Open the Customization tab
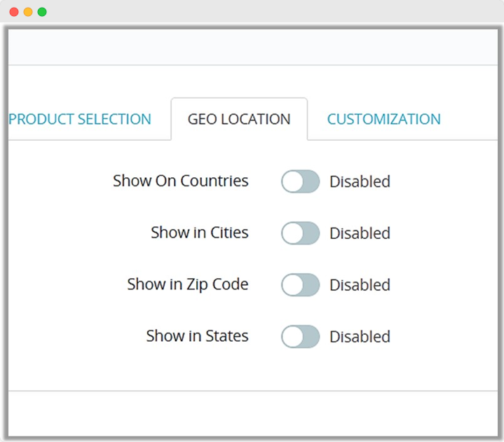504x442 pixels. [383, 119]
